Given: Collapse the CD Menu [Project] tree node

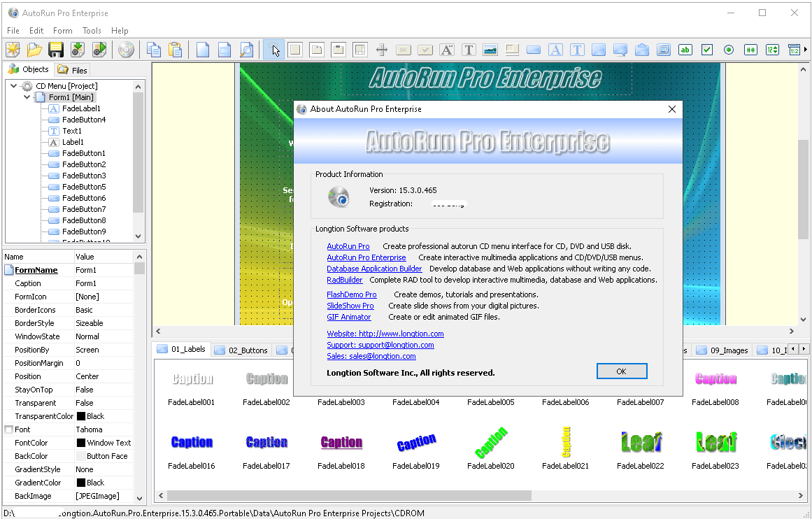Looking at the screenshot, I should click(x=14, y=86).
